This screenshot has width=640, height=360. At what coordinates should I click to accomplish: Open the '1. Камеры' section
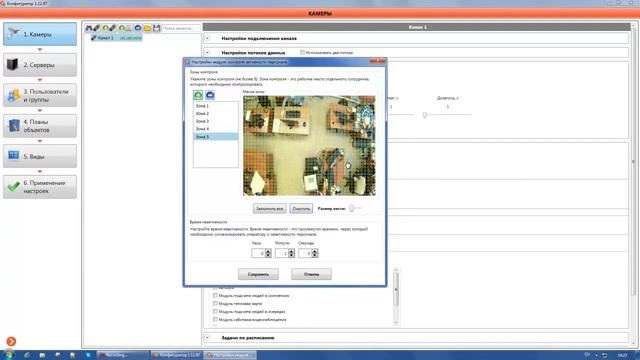40,34
